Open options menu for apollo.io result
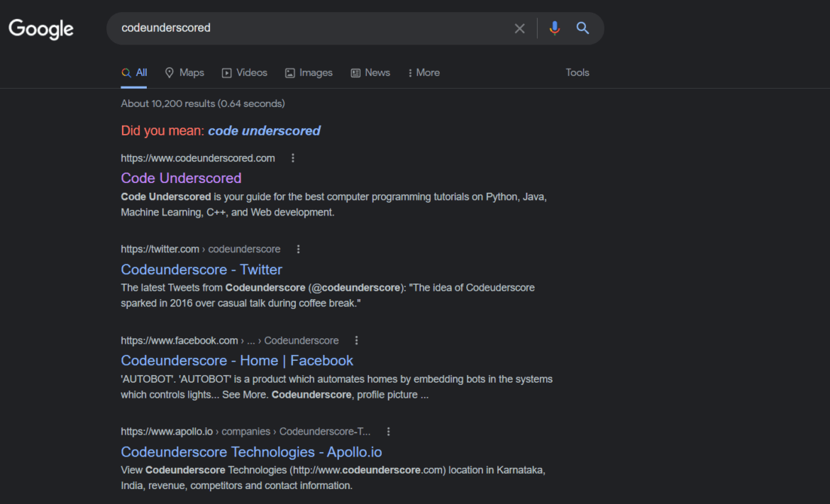The image size is (830, 504). [x=388, y=432]
